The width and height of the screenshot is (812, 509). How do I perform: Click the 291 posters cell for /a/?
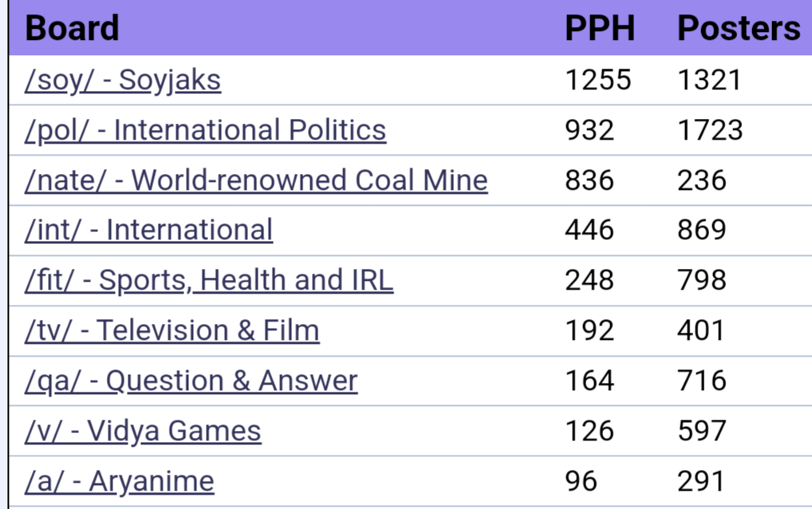pos(700,481)
